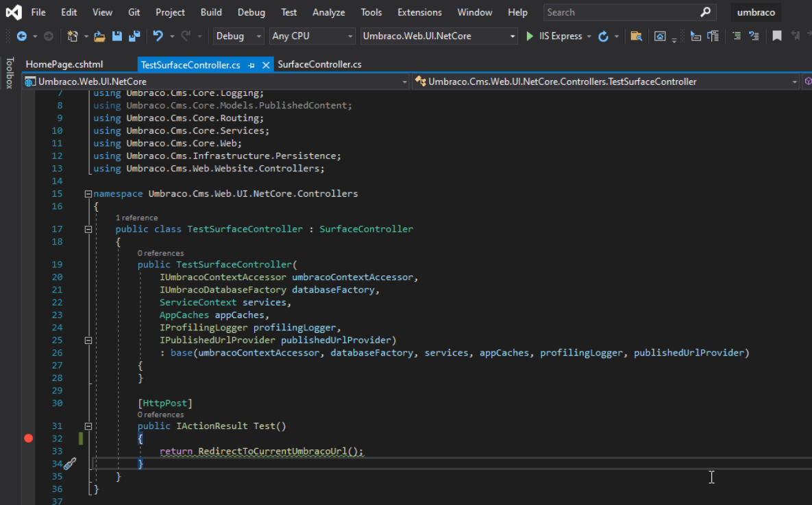Start debugging with the green play icon
This screenshot has height=505, width=812.
[x=530, y=36]
